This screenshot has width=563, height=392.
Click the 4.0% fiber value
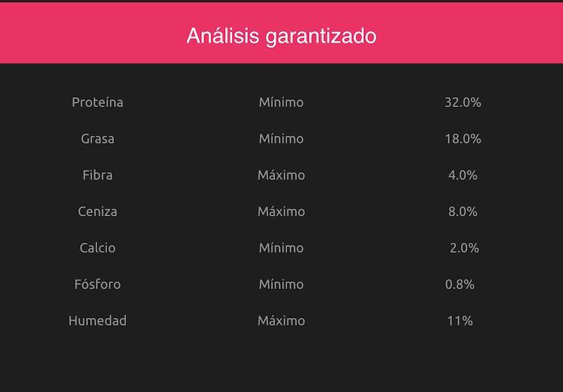(463, 175)
